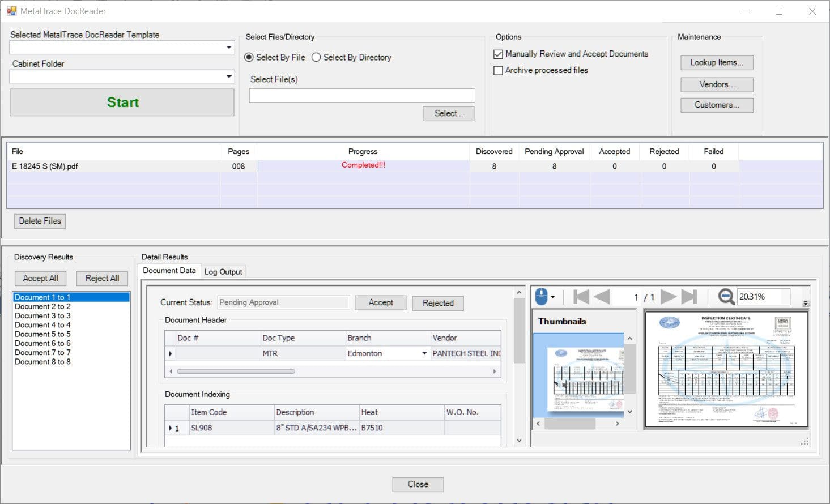Image resolution: width=830 pixels, height=504 pixels.
Task: Click the Accept All button
Action: (x=40, y=279)
